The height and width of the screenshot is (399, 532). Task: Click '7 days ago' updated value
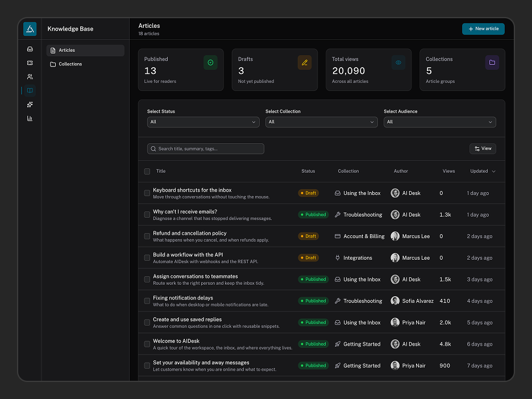coord(479,366)
